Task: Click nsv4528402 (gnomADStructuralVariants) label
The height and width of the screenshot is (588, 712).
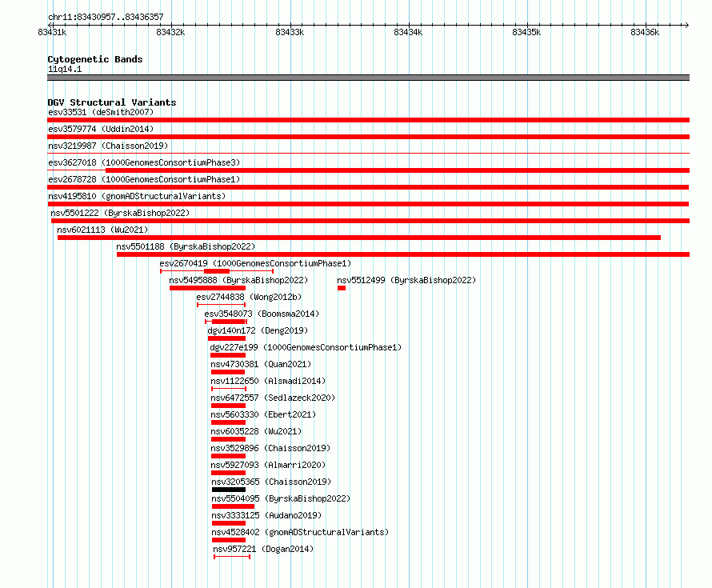Action: pyautogui.click(x=300, y=532)
